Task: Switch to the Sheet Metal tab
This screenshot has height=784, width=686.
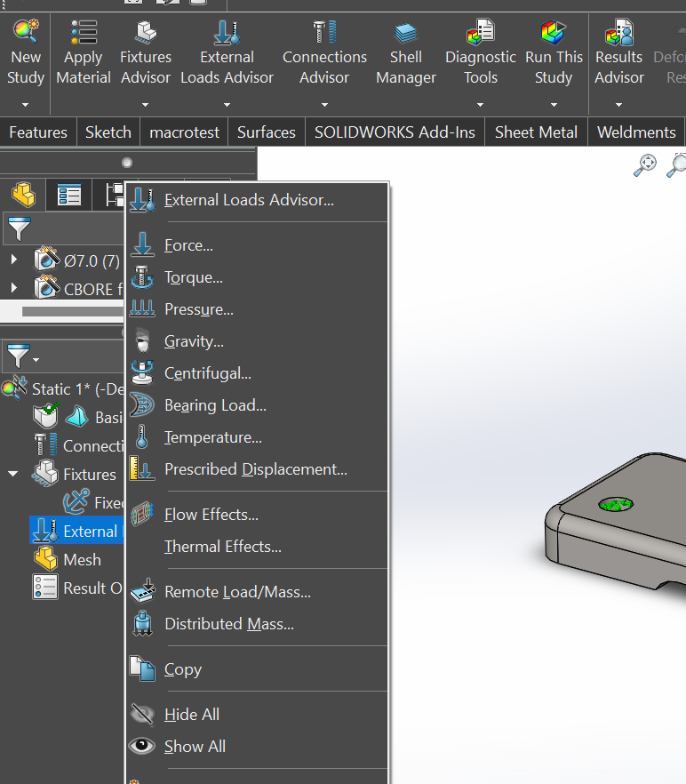Action: tap(536, 132)
